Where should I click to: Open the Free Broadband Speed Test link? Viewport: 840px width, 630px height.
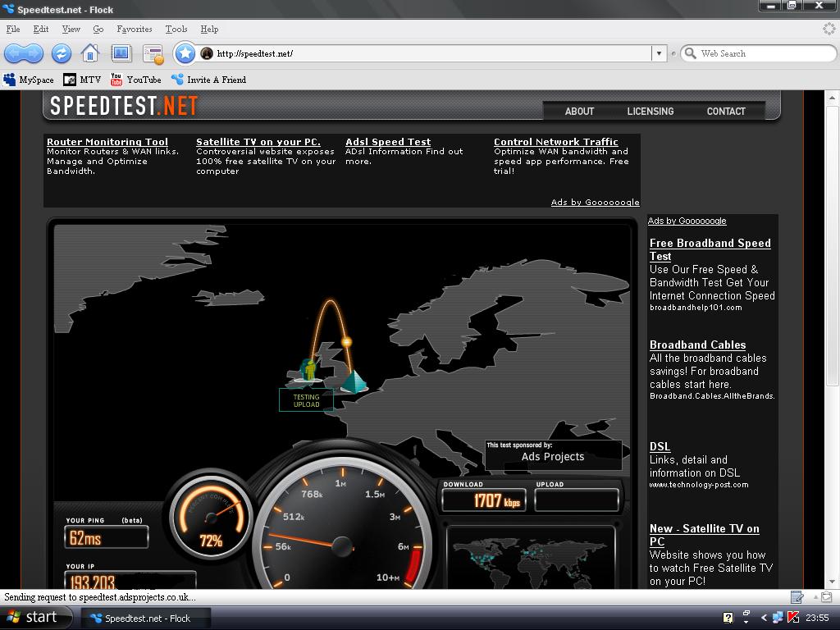coord(710,249)
